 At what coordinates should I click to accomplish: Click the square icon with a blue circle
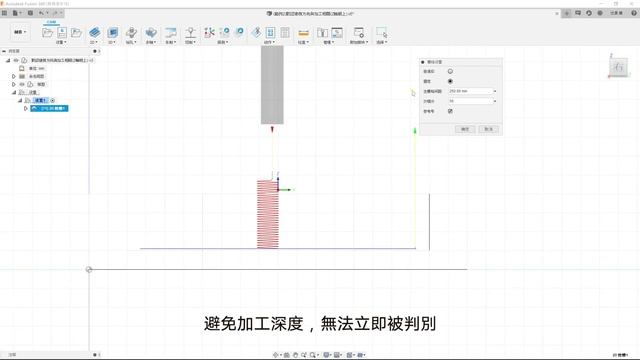224,32
